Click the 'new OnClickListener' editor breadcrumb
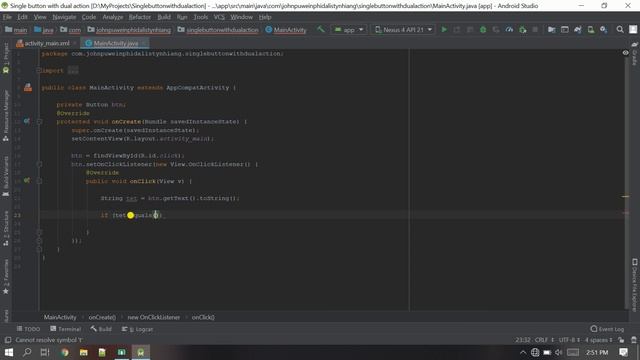Viewport: 640px width, 360px height. click(153, 317)
